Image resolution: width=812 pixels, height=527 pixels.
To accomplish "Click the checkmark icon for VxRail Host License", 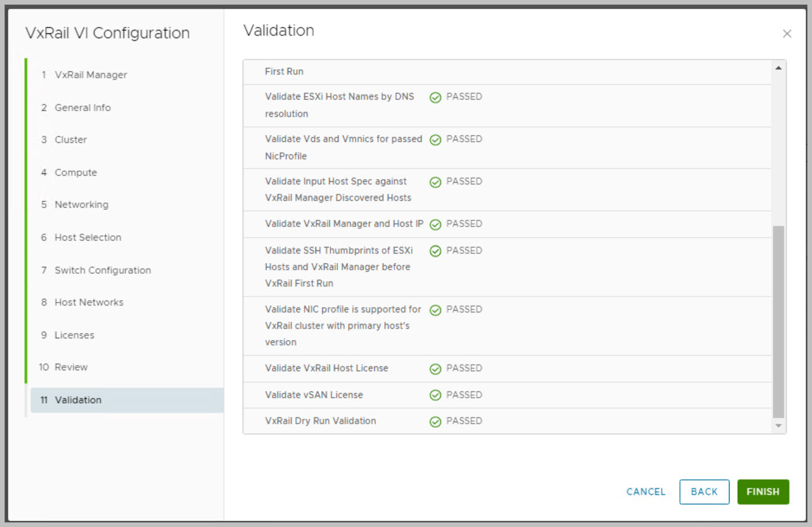I will (x=435, y=369).
